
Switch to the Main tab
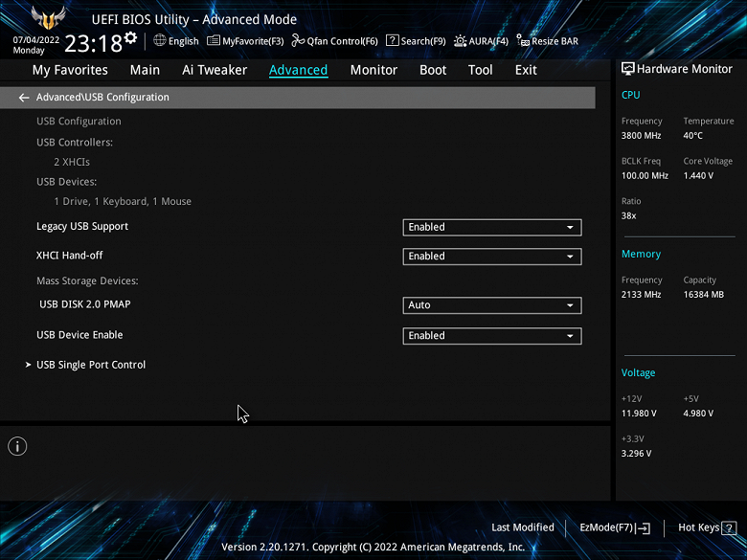tap(145, 70)
